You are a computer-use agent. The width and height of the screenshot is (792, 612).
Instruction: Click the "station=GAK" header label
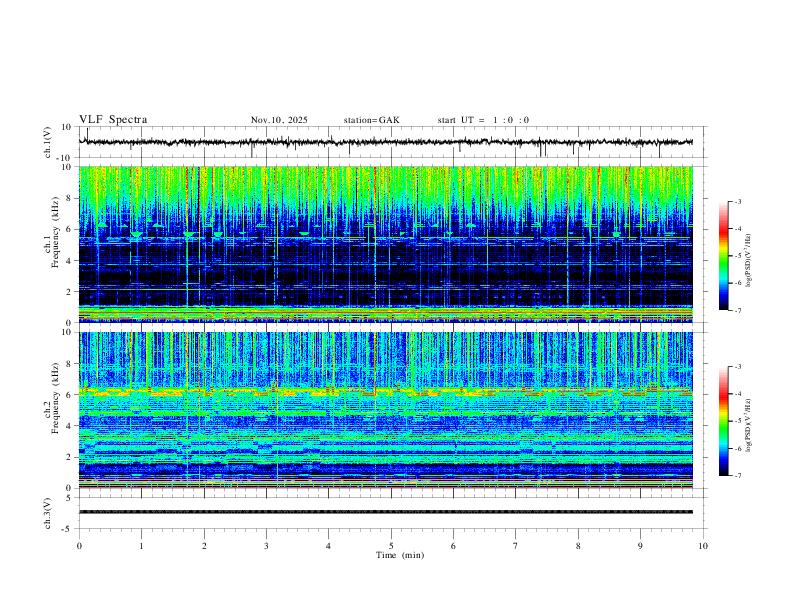(372, 120)
